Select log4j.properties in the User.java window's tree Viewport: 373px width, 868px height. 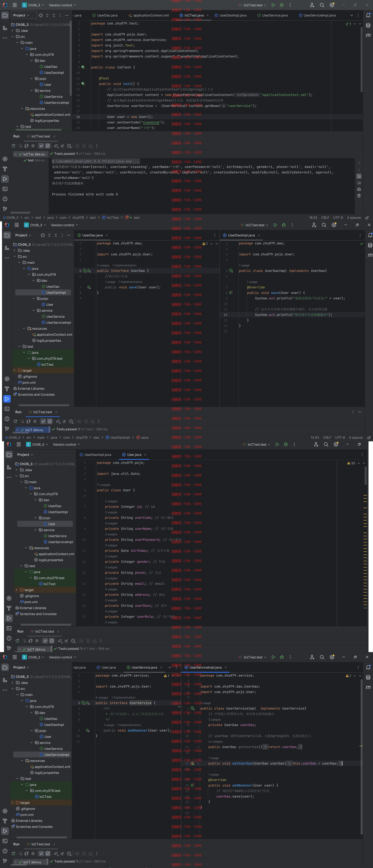point(49,560)
